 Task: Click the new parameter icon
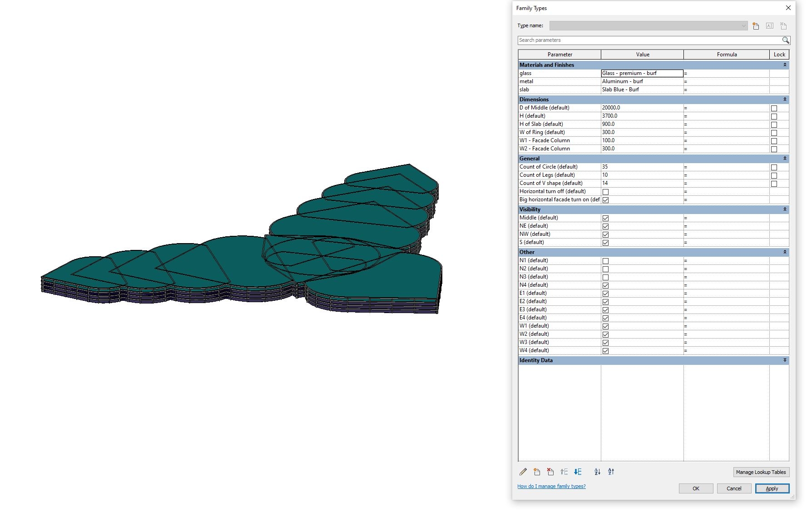(x=537, y=472)
